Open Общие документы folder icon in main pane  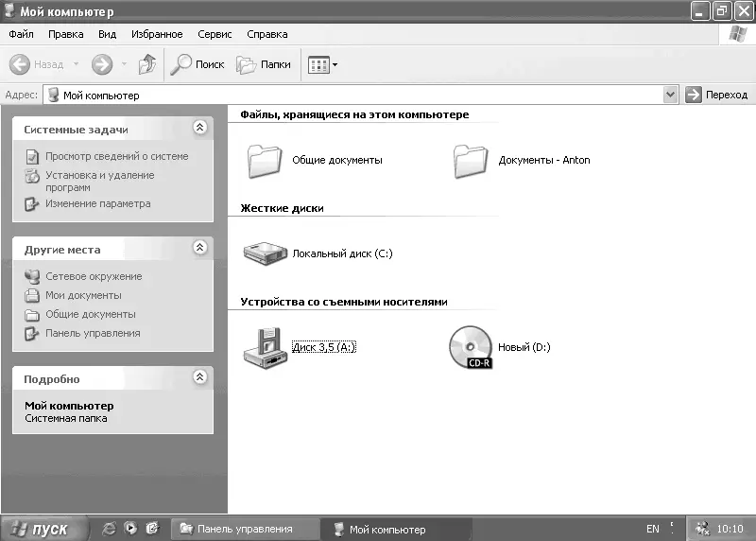click(x=265, y=161)
